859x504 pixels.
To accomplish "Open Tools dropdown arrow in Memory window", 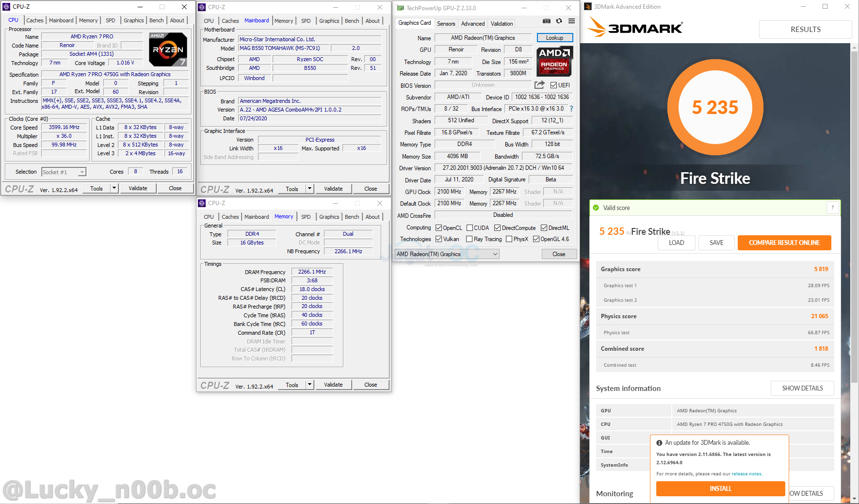I will pos(309,385).
